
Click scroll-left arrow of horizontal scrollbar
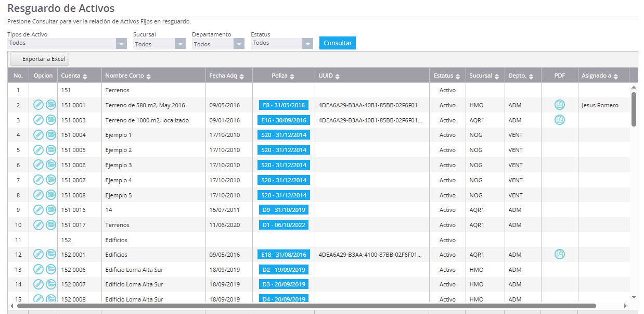pos(12,306)
